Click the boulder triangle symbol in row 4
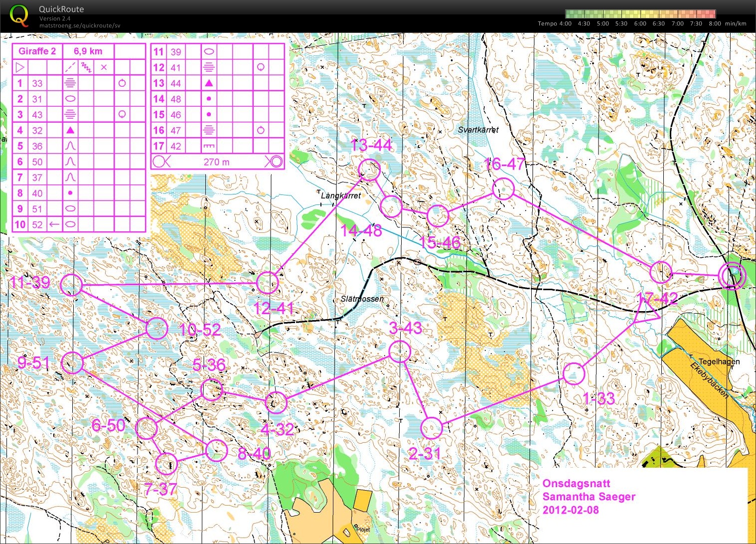This screenshot has width=756, height=544. [70, 130]
